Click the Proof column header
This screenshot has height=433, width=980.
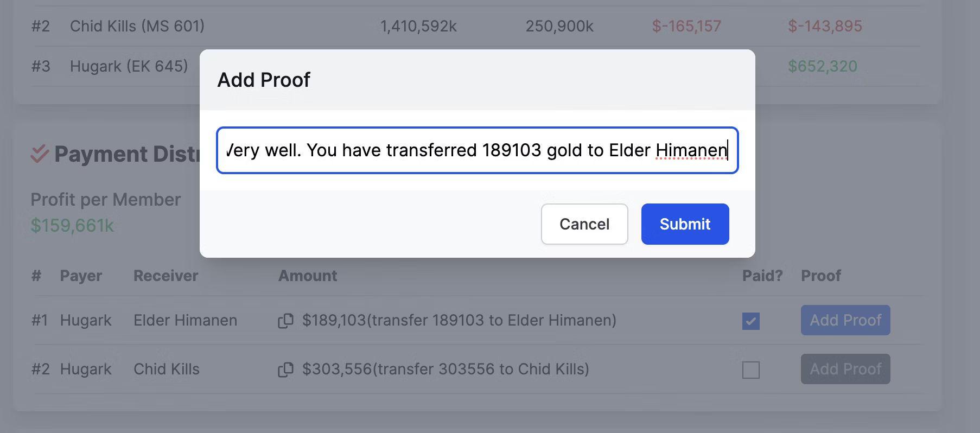(x=821, y=276)
